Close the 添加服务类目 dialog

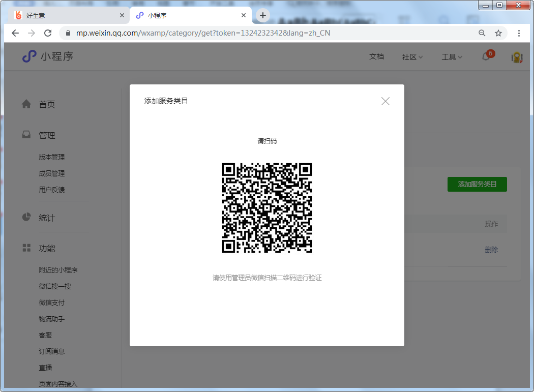385,101
